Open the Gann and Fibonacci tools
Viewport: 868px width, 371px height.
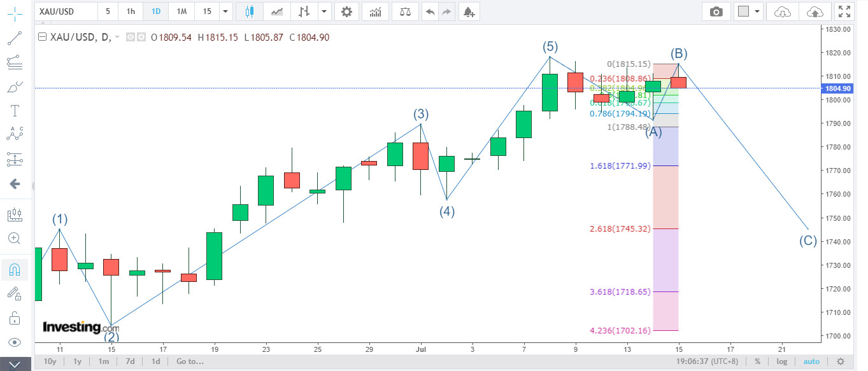(15, 62)
